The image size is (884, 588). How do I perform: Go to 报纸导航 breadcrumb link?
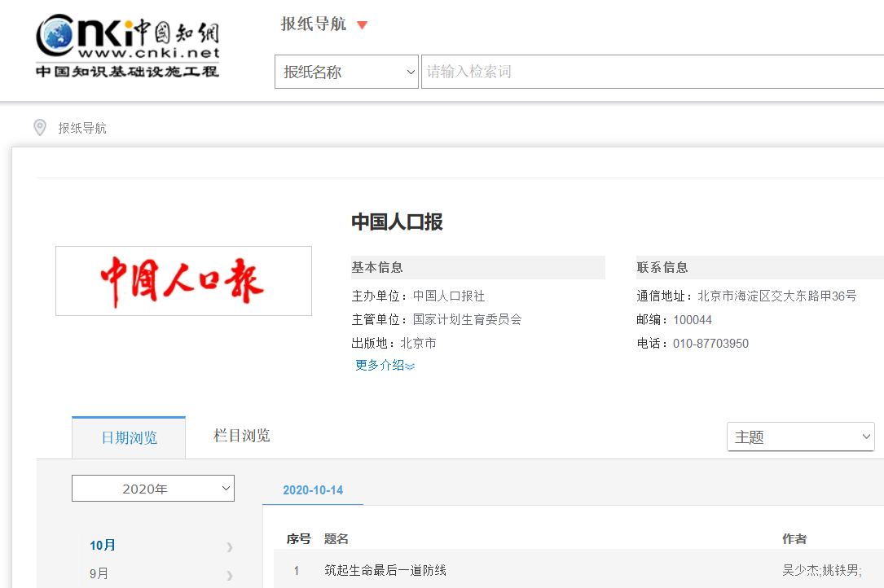point(82,128)
